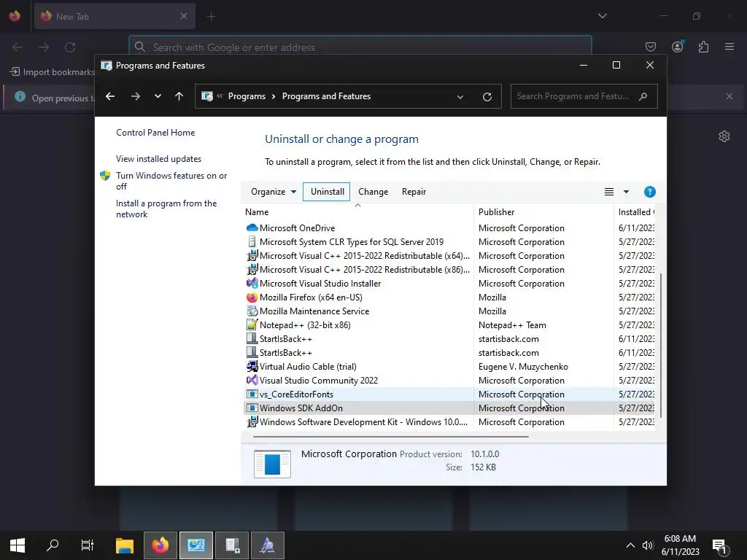Click the Repair button
This screenshot has width=747, height=560.
(414, 192)
